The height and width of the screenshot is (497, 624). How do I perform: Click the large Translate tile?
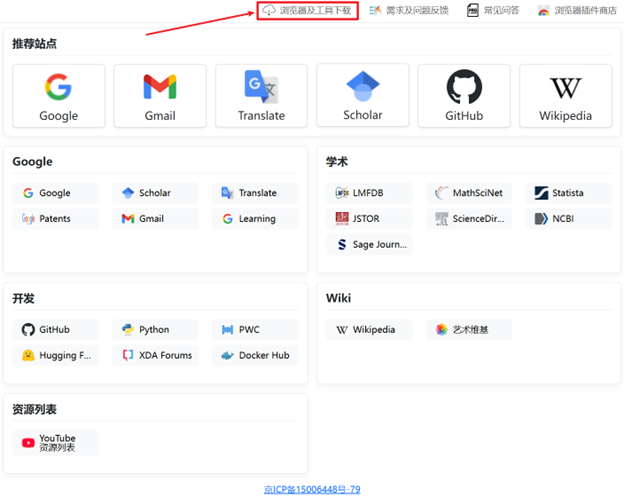(x=261, y=96)
